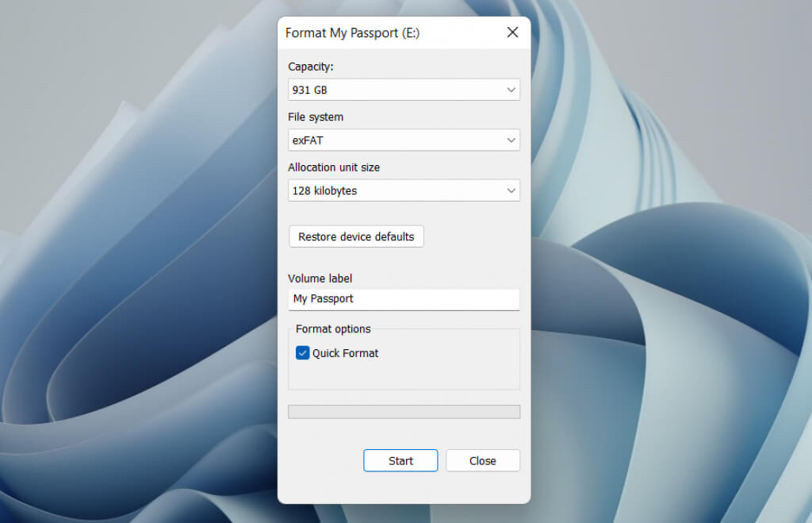Click the dialog title Format My Passport (E:)
The height and width of the screenshot is (523, 812).
[353, 33]
